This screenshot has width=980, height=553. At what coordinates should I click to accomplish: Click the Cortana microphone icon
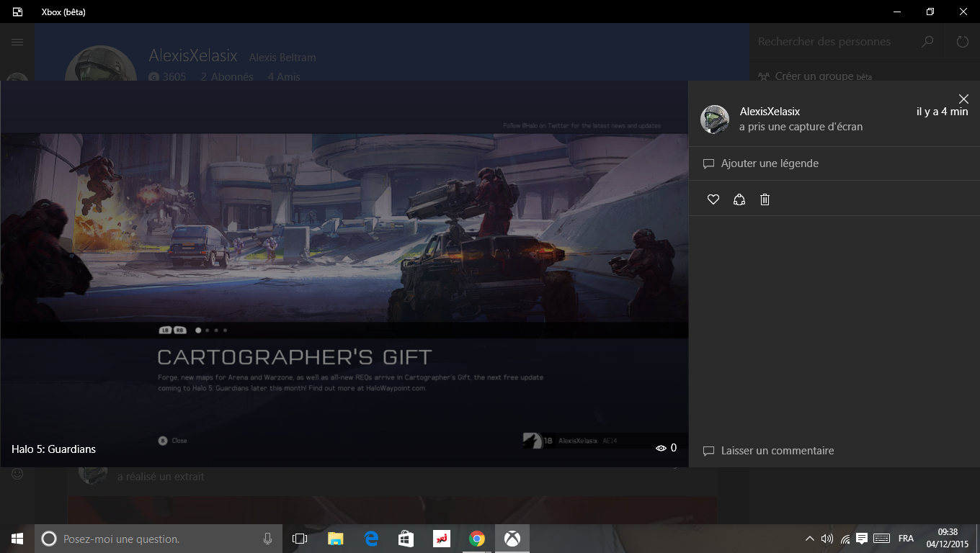pyautogui.click(x=267, y=539)
